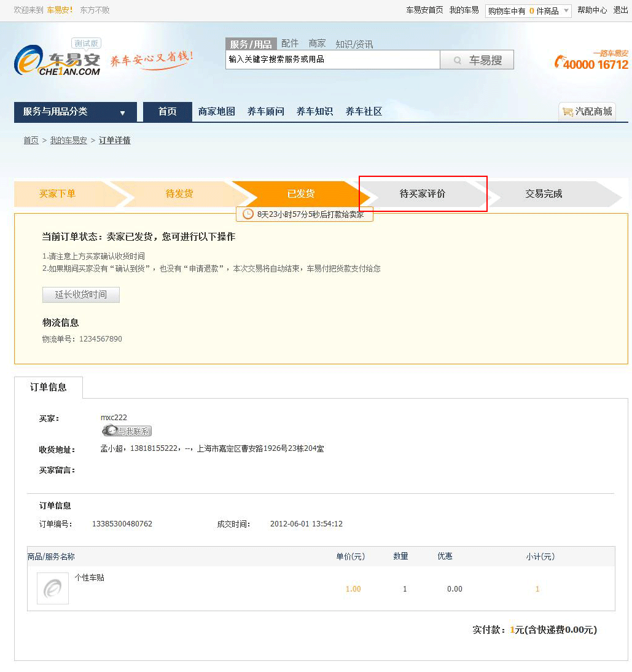Click the 车易搜 search button
This screenshot has height=672, width=632.
pos(477,60)
